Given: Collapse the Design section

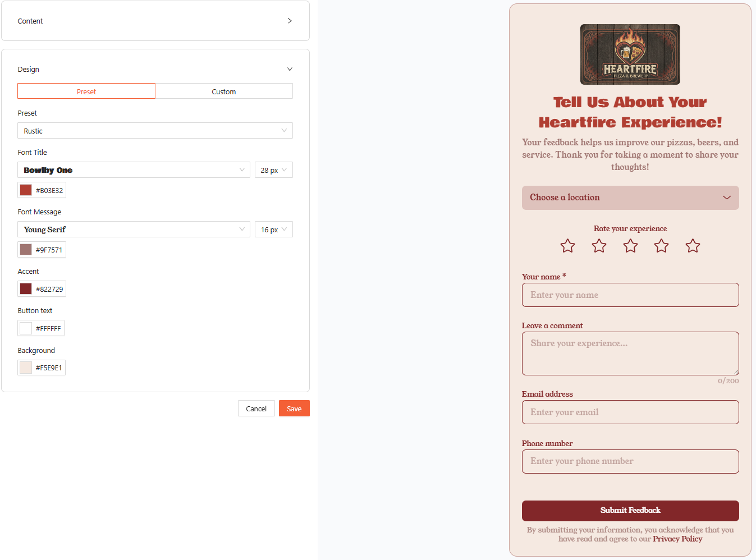Looking at the screenshot, I should click(290, 69).
